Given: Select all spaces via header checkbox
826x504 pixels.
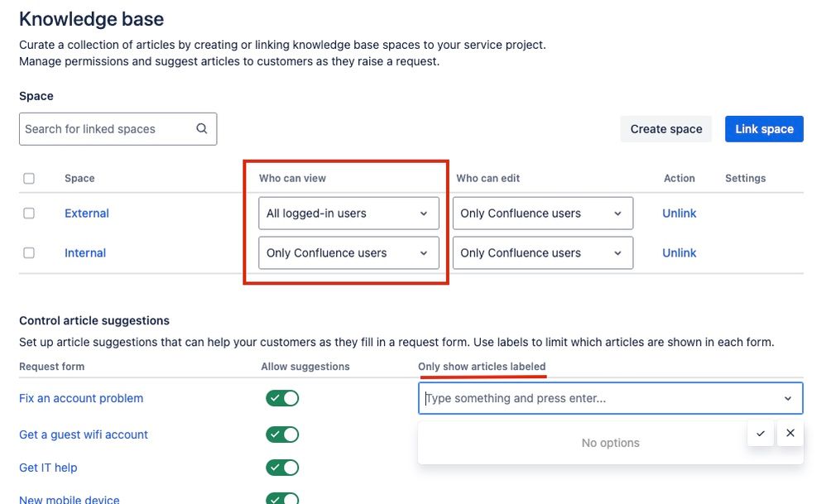Looking at the screenshot, I should point(29,179).
